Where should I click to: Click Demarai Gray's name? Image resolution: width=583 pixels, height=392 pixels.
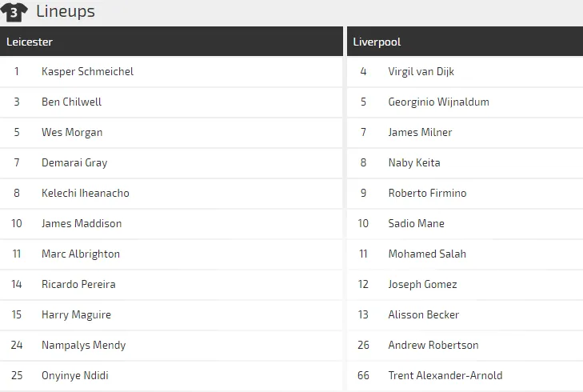point(74,162)
